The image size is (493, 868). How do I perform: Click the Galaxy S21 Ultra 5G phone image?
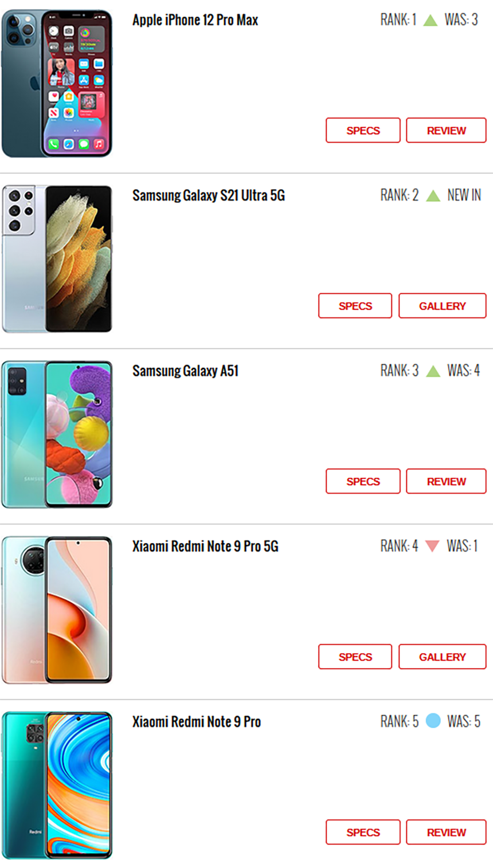pos(57,258)
